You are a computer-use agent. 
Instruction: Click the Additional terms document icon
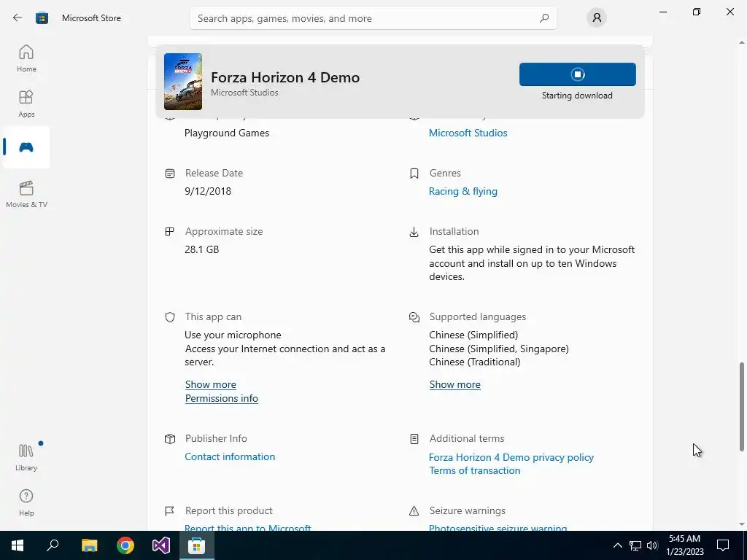(414, 438)
